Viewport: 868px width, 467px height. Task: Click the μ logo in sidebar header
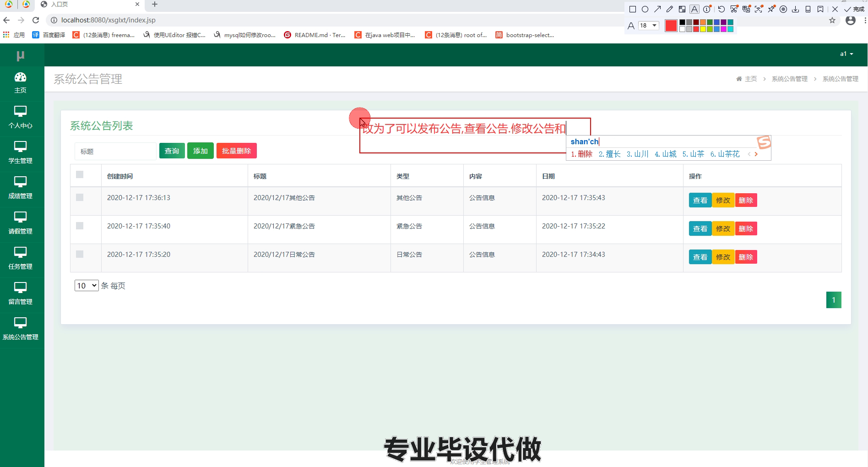[21, 55]
